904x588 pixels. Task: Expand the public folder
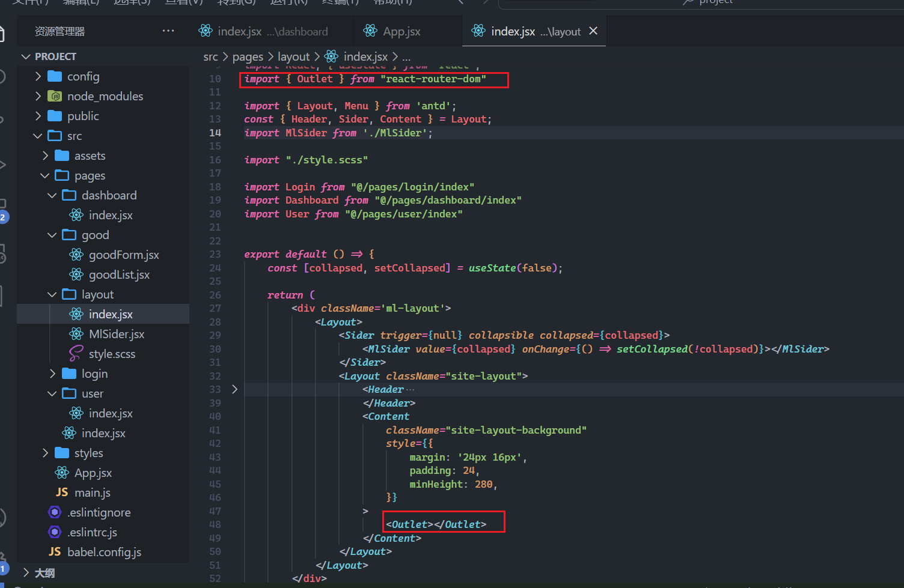[x=38, y=116]
